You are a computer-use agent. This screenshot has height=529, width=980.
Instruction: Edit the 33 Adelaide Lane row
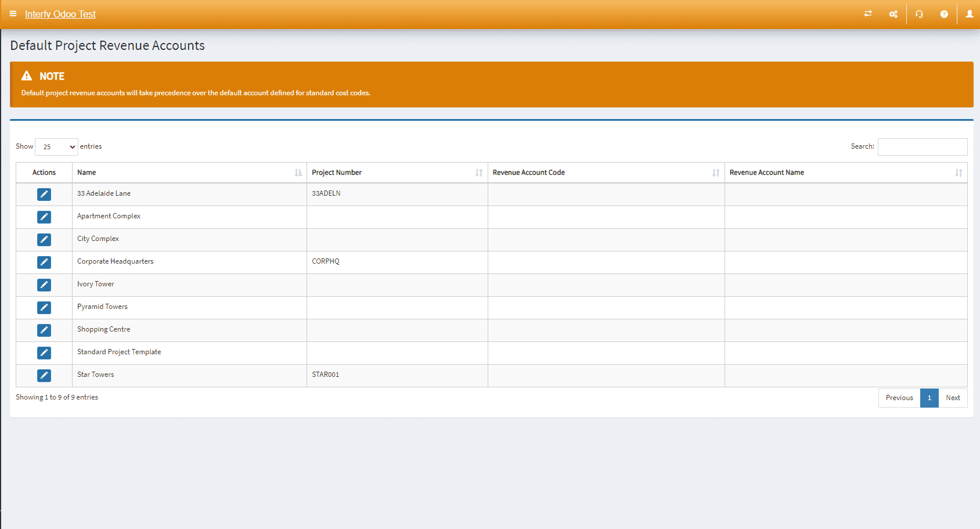coord(44,195)
